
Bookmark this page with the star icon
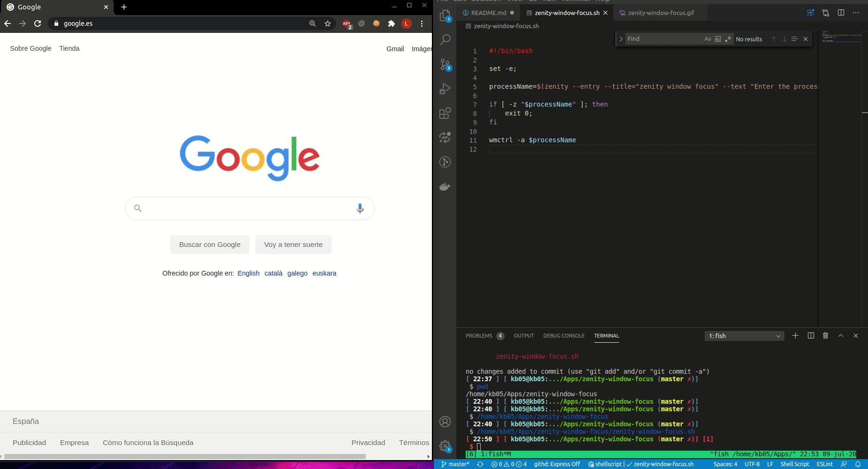point(328,23)
